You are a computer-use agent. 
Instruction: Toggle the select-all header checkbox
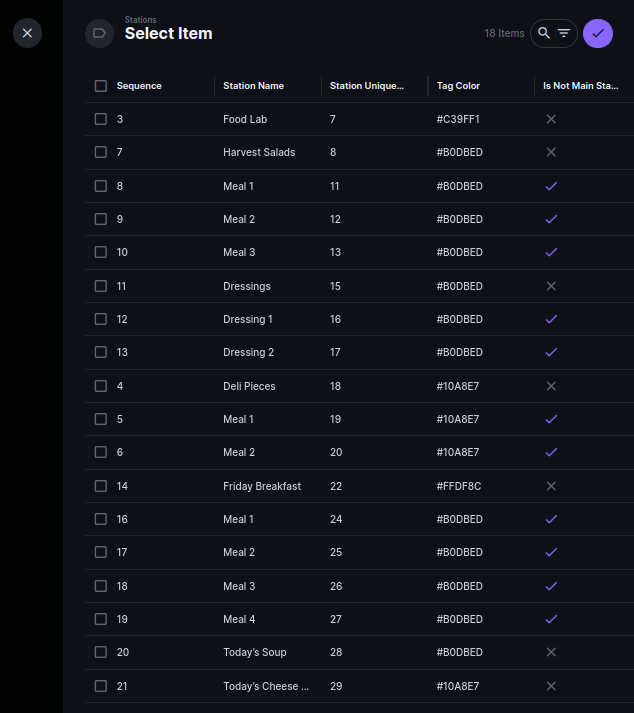(x=101, y=86)
